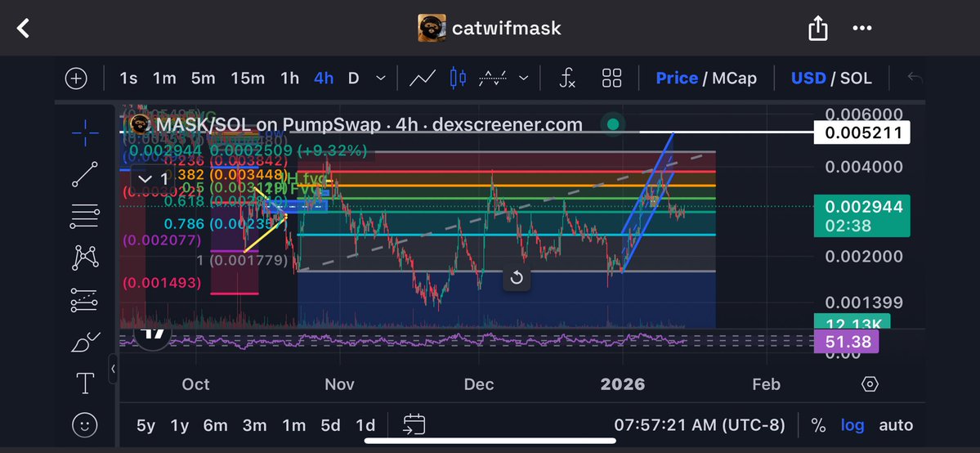
Task: Select the 1s timeframe
Action: (x=128, y=78)
